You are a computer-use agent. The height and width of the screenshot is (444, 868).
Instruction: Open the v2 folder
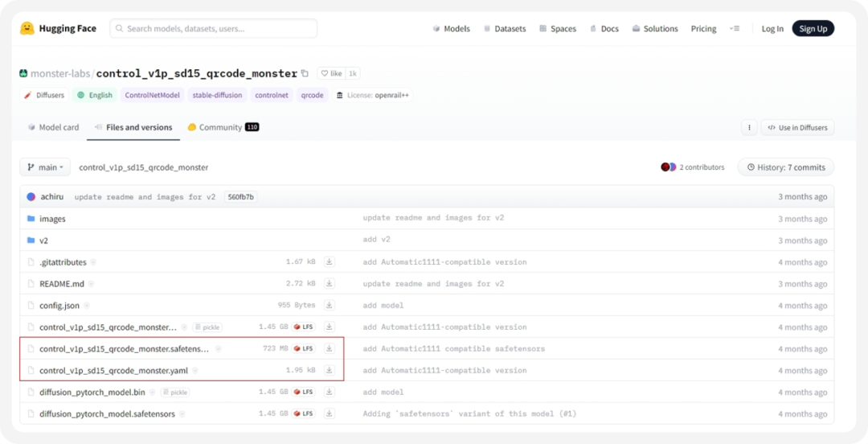[43, 240]
